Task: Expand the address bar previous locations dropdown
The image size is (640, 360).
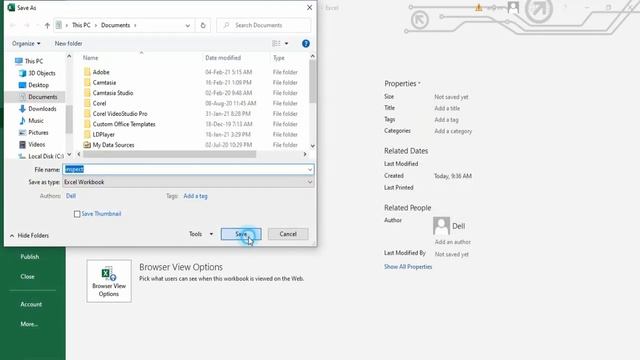Action: 187,25
